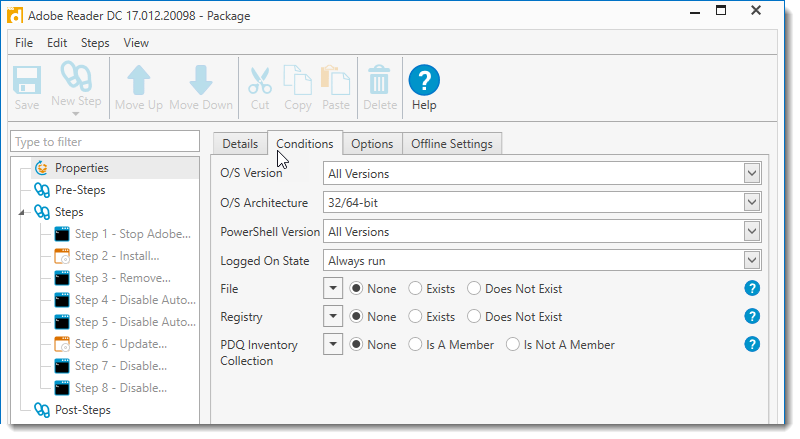
Task: Click the Delete trash can icon
Action: coord(380,80)
